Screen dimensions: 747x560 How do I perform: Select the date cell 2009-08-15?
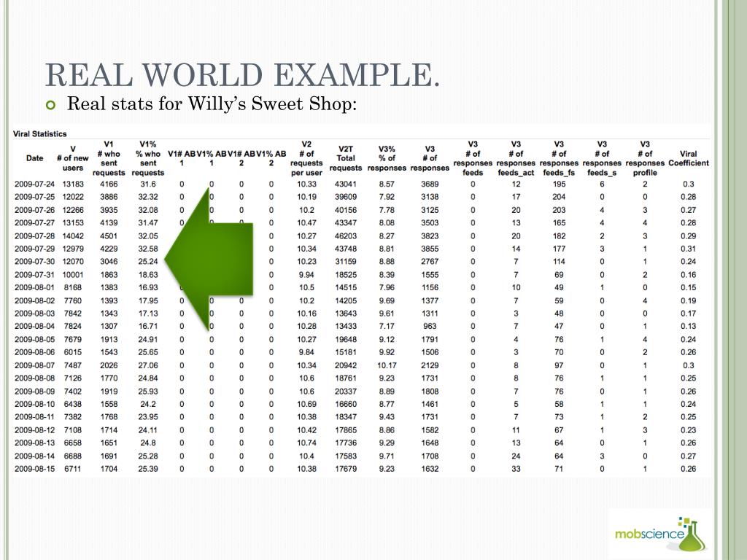[x=34, y=469]
